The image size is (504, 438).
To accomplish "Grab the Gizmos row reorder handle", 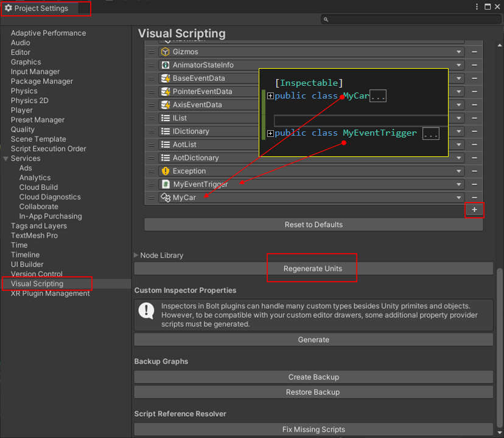I will pyautogui.click(x=152, y=52).
